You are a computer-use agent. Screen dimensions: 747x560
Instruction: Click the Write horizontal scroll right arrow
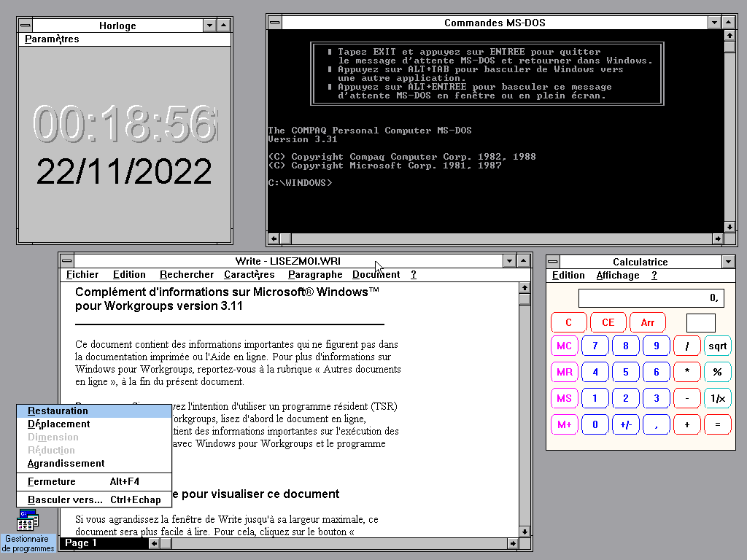(511, 542)
